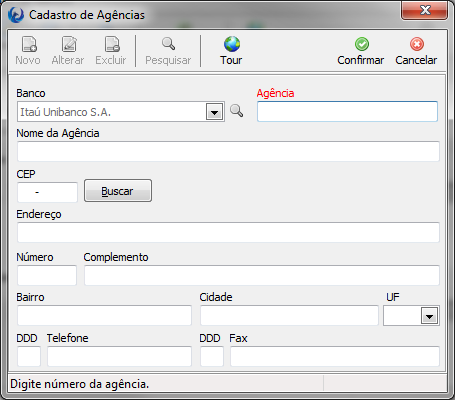The width and height of the screenshot is (456, 400).
Task: Launch the Tour globe icon
Action: pyautogui.click(x=232, y=44)
